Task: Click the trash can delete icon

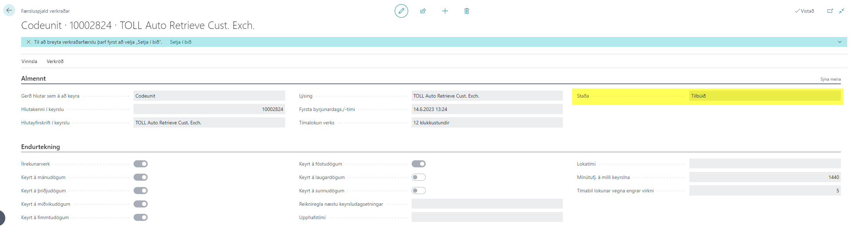Action: pyautogui.click(x=467, y=11)
